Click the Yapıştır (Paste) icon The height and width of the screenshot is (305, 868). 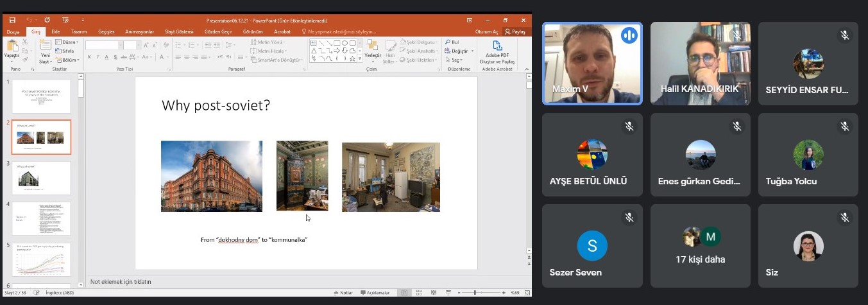pyautogui.click(x=12, y=46)
